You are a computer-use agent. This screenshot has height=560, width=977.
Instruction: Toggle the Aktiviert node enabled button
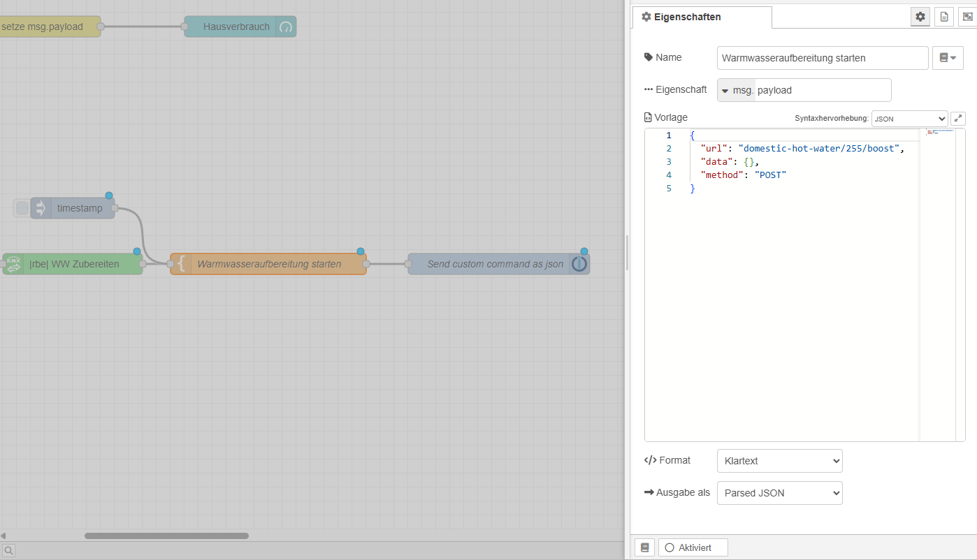click(x=693, y=547)
